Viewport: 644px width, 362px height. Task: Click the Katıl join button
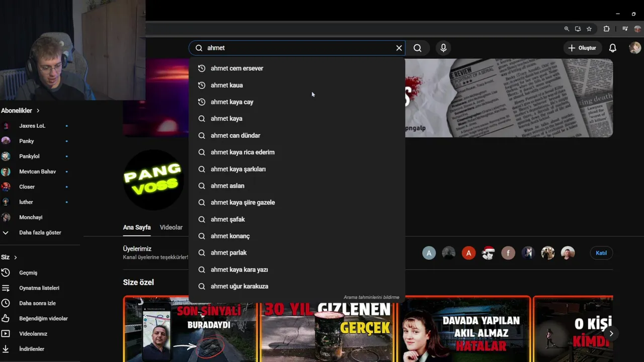coord(601,253)
